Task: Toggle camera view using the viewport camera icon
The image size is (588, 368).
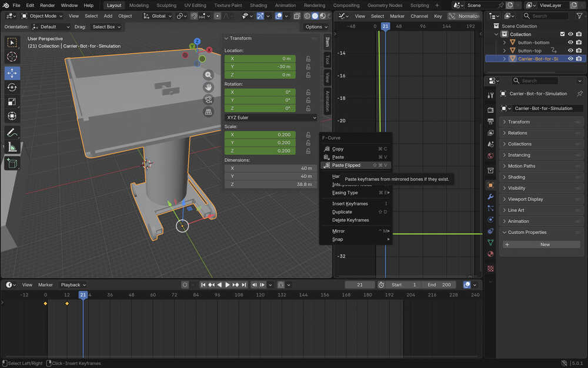Action: [208, 100]
